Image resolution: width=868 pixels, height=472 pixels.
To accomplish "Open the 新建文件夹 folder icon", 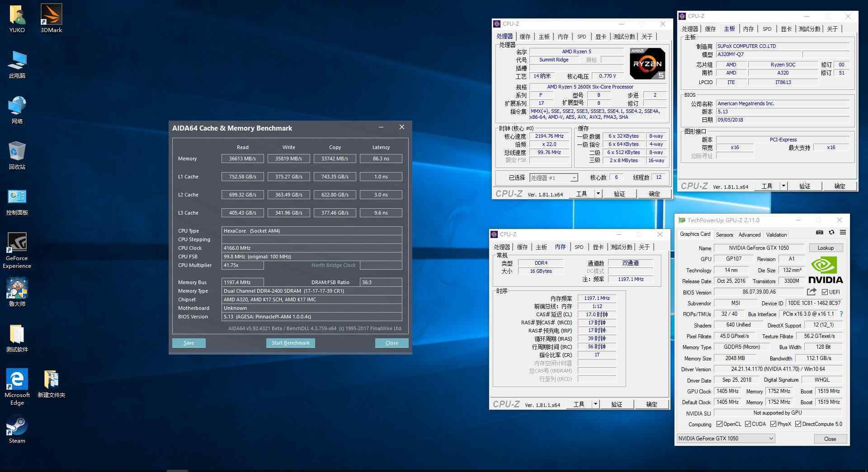I will 51,383.
